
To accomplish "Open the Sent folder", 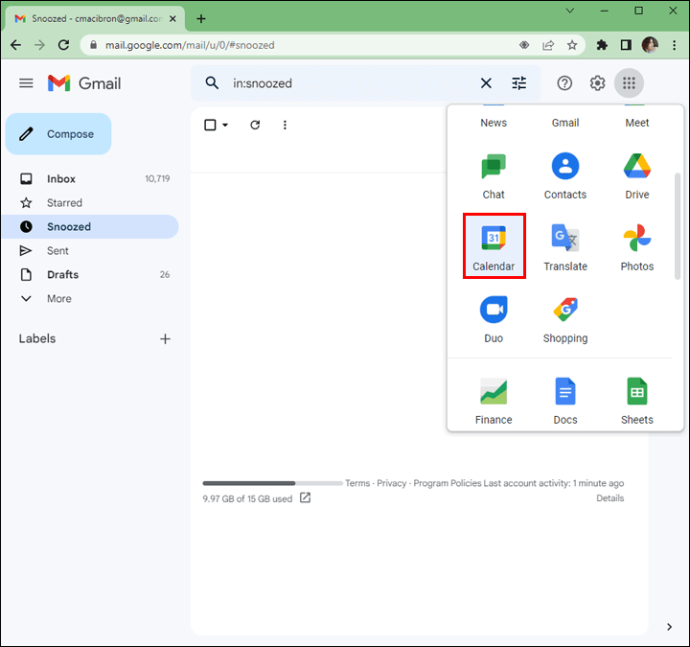I will click(90, 250).
